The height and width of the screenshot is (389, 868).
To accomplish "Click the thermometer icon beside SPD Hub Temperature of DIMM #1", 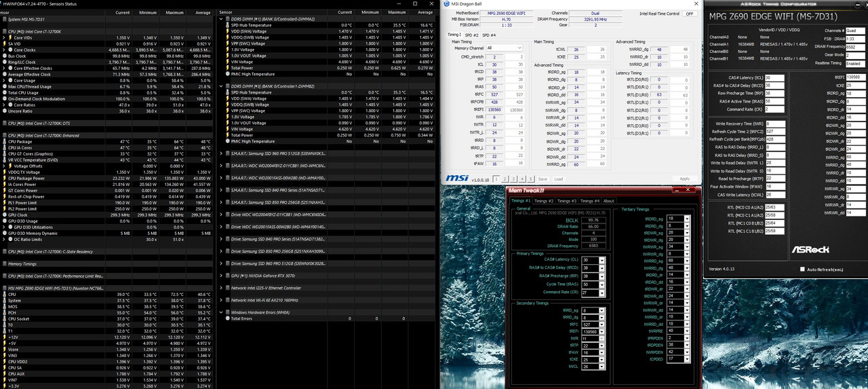I will 227,25.
